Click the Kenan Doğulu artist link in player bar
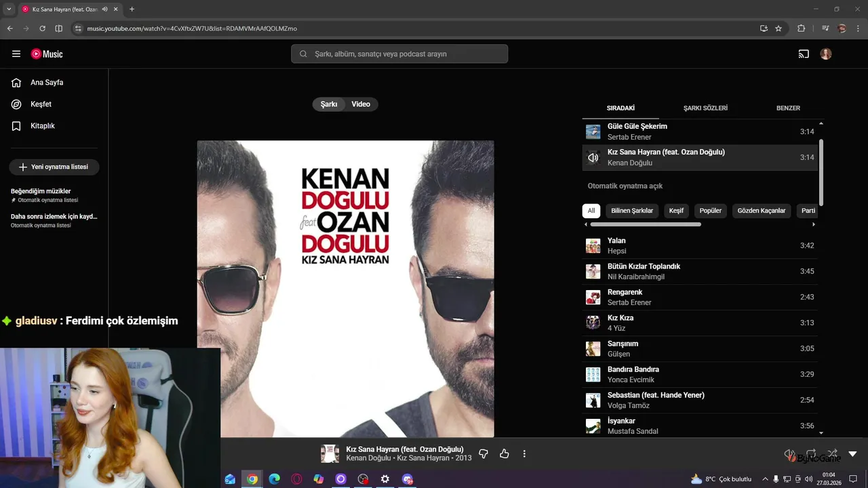The image size is (868, 488). pos(368,458)
